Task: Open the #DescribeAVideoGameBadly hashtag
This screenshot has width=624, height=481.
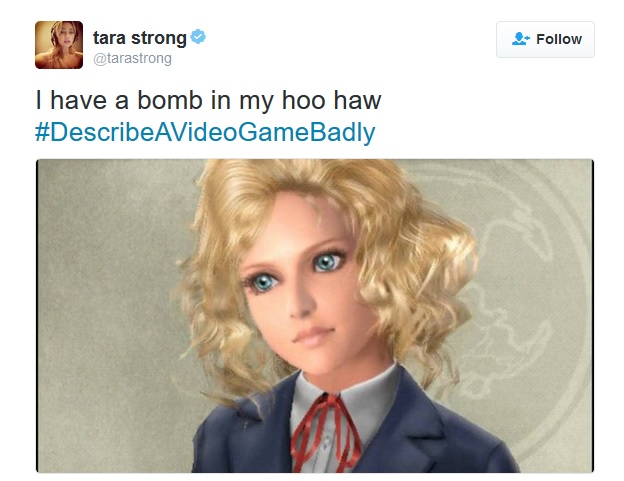Action: click(x=205, y=132)
